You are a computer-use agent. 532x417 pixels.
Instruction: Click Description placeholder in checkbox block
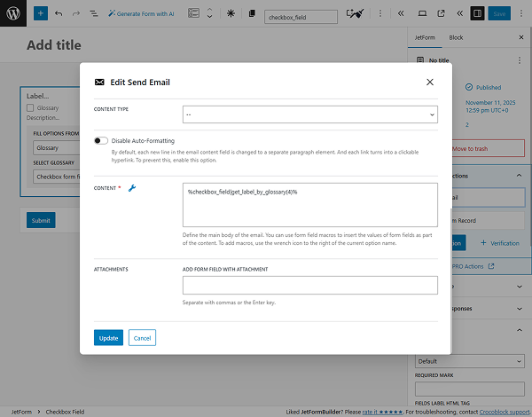click(43, 117)
